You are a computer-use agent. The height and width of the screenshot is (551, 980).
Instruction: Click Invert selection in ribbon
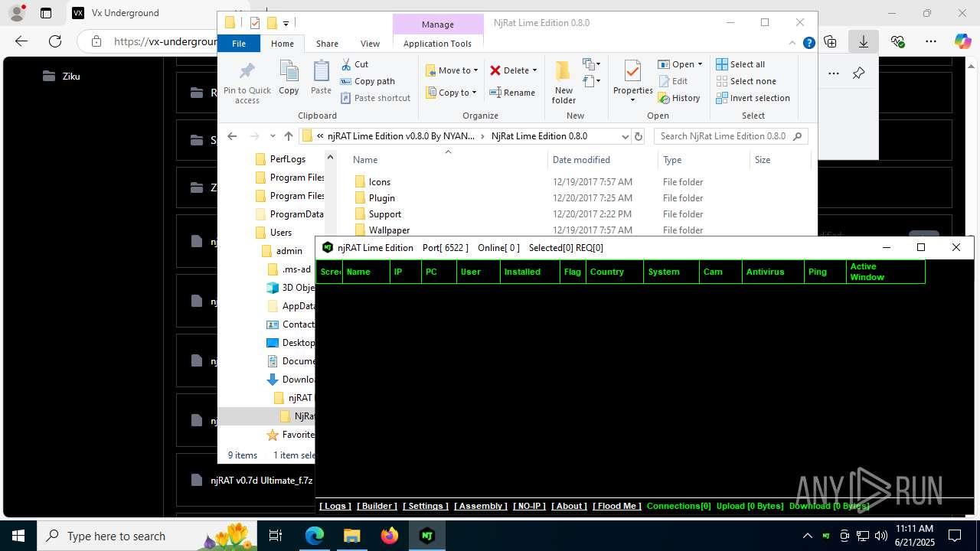pyautogui.click(x=753, y=98)
